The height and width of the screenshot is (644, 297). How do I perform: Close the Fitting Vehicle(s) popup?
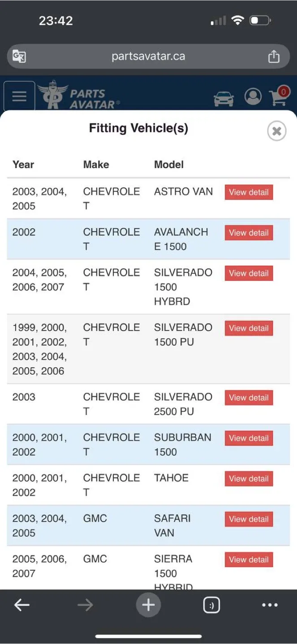(276, 131)
